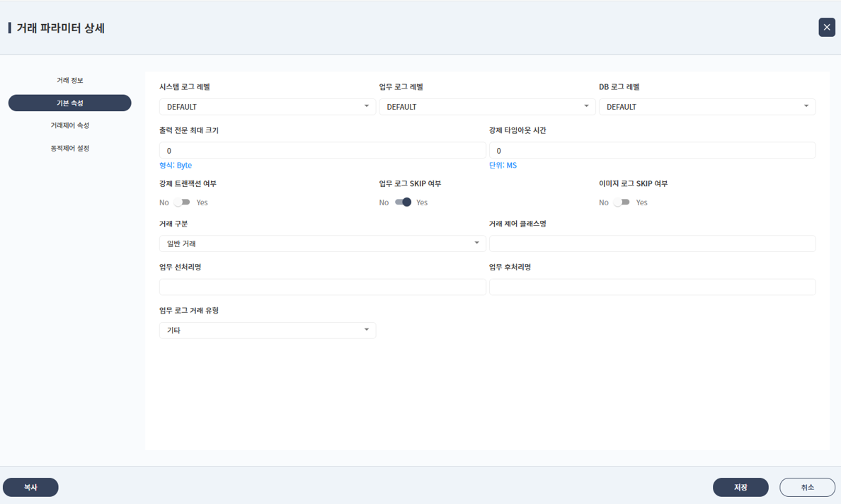Click the 거래 제어 클래스명 text field
The width and height of the screenshot is (841, 504).
[x=652, y=244]
